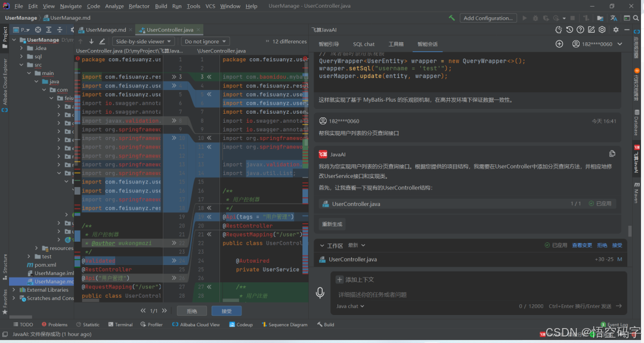644x343 pixels.
Task: Click the chat task description input field
Action: pyautogui.click(x=478, y=295)
